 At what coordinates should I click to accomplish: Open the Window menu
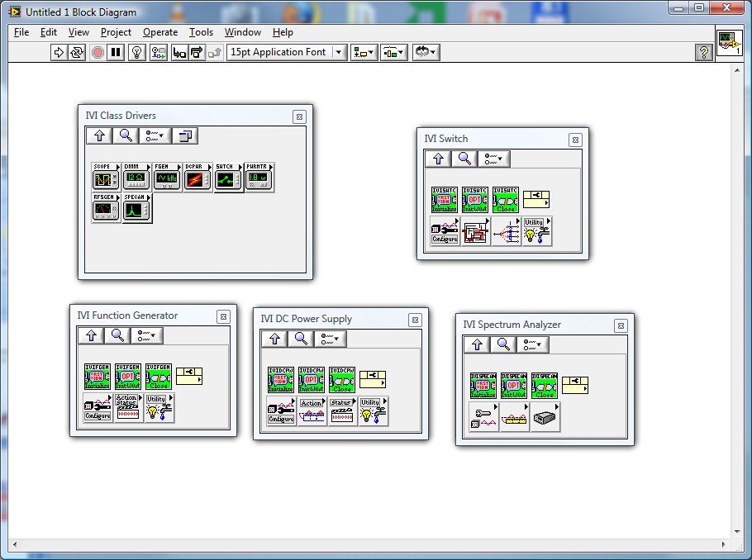click(x=243, y=32)
